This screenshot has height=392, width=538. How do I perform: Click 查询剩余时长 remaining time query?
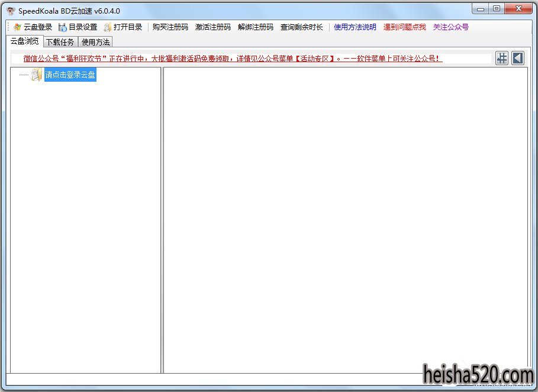302,27
